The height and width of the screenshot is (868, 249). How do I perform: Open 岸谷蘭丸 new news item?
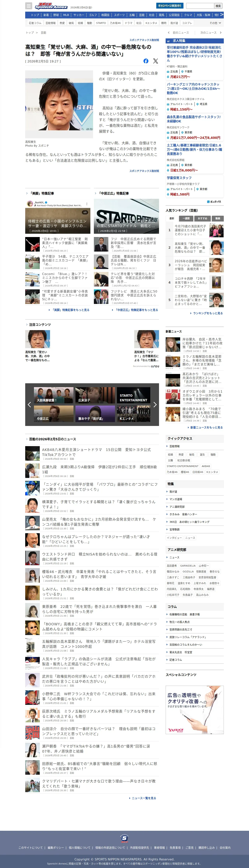[195, 344]
